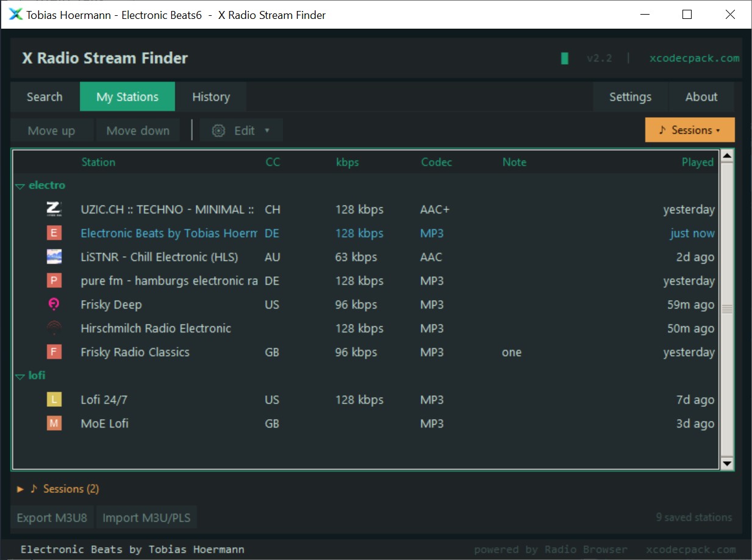Image resolution: width=752 pixels, height=560 pixels.
Task: Sort by the Codec column header
Action: [x=437, y=162]
